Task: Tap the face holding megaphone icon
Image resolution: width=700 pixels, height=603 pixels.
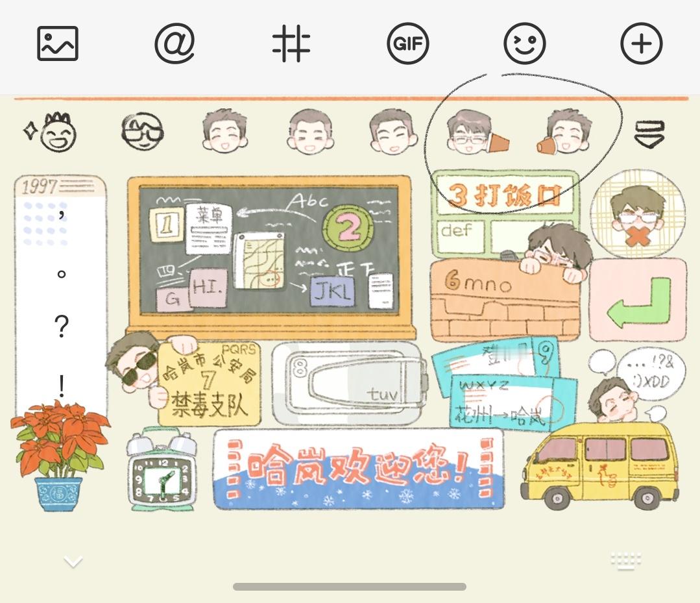Action: pyautogui.click(x=563, y=132)
